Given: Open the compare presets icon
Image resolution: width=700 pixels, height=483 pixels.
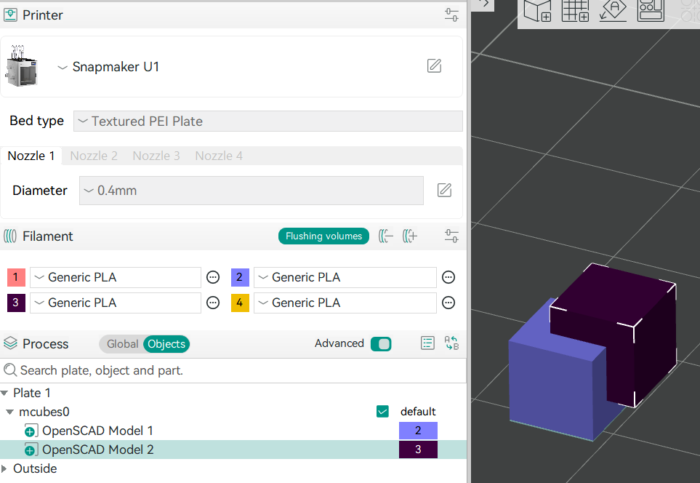Looking at the screenshot, I should coord(451,343).
